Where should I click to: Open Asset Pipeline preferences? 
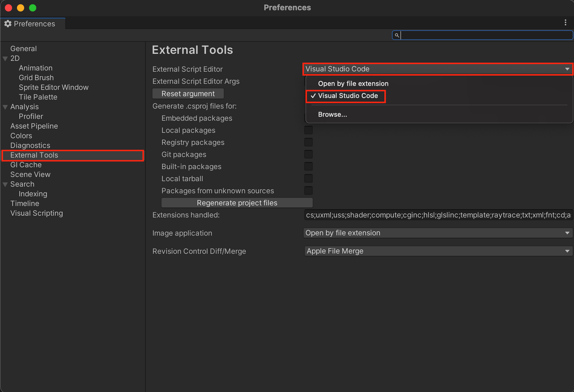point(34,126)
